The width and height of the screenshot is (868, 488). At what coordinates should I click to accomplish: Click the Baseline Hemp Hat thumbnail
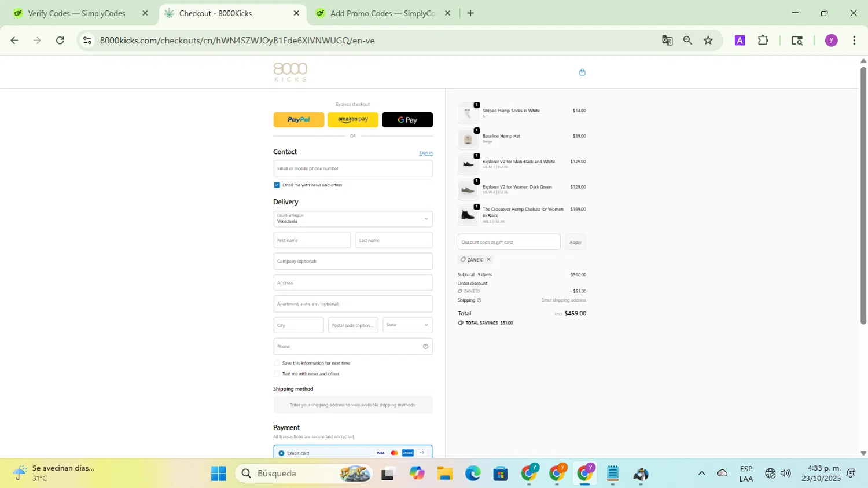pos(468,139)
